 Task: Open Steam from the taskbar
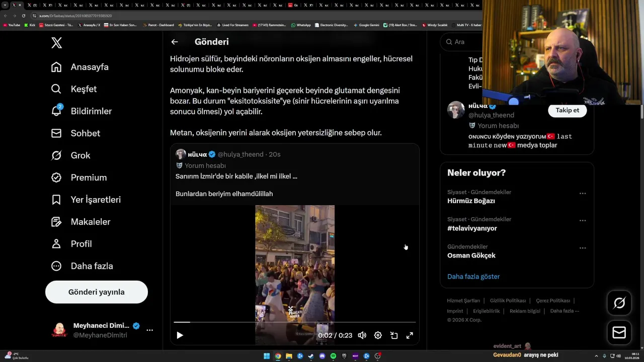(311, 356)
